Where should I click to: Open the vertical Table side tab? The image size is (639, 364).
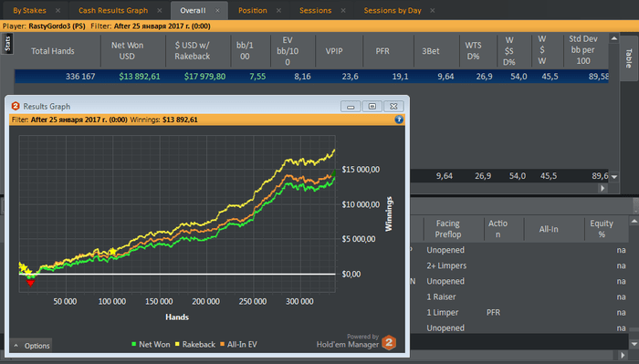coord(629,57)
